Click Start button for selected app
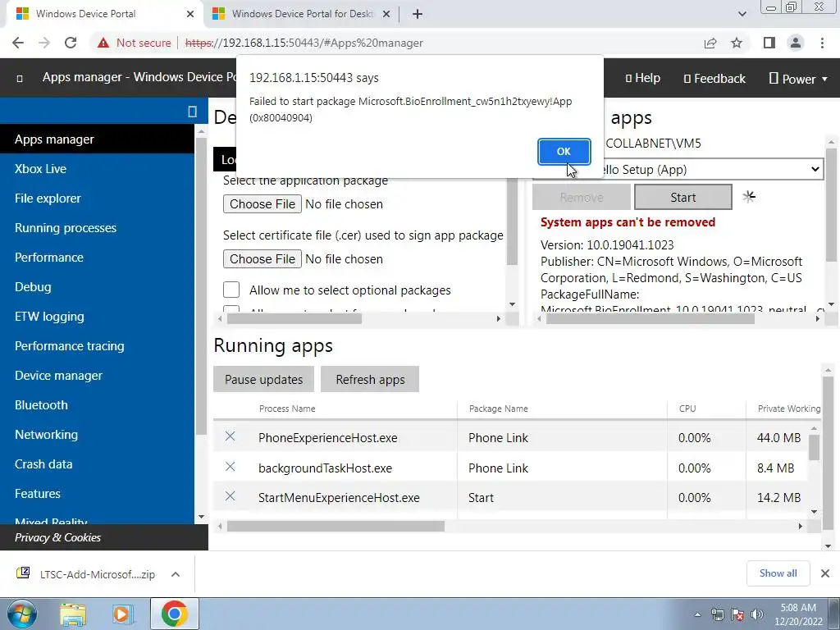This screenshot has width=840, height=630. (683, 197)
